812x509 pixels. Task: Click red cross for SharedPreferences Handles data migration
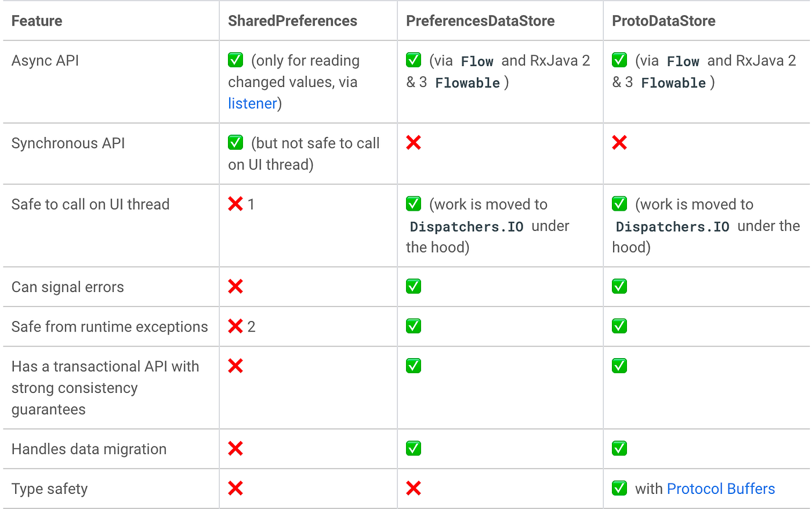[x=235, y=448]
